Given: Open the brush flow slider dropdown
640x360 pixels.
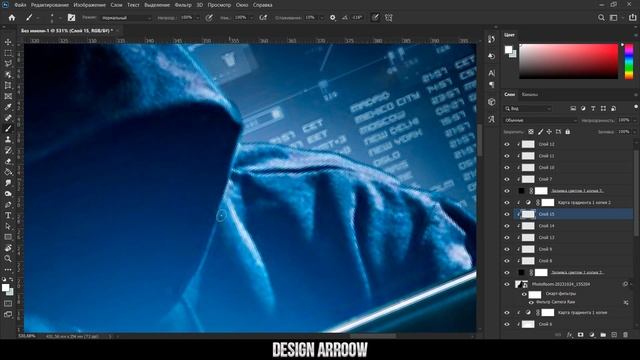Looking at the screenshot, I should (251, 18).
